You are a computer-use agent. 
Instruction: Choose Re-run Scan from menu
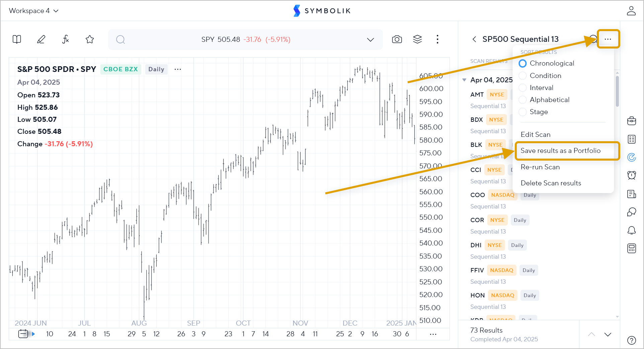click(540, 167)
